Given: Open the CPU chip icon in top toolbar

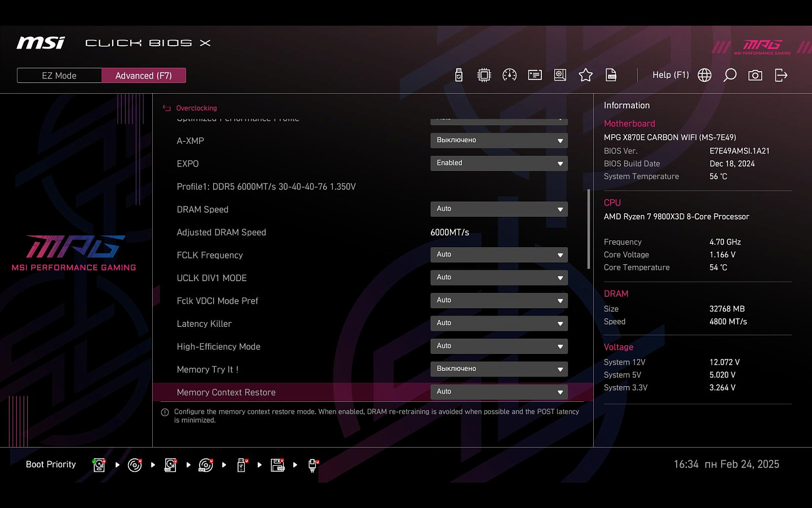Looking at the screenshot, I should pos(484,75).
